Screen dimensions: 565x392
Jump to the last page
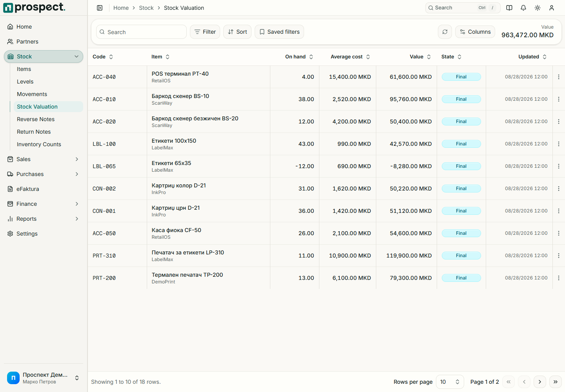(x=556, y=382)
